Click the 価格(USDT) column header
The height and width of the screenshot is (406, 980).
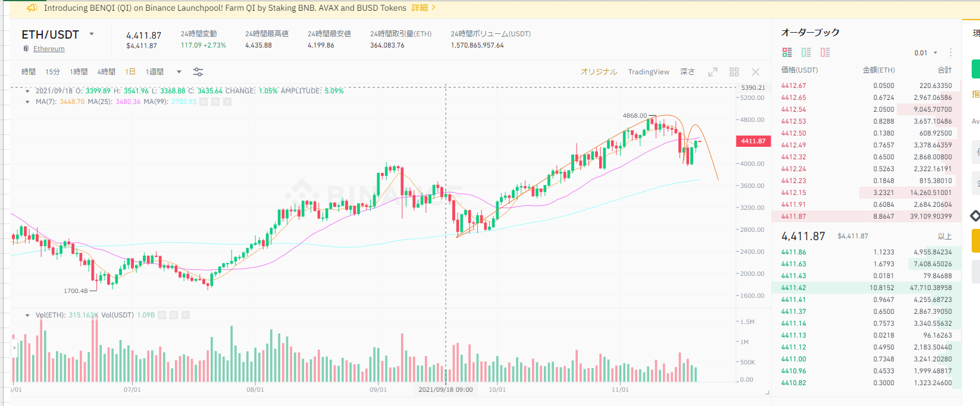tap(800, 70)
